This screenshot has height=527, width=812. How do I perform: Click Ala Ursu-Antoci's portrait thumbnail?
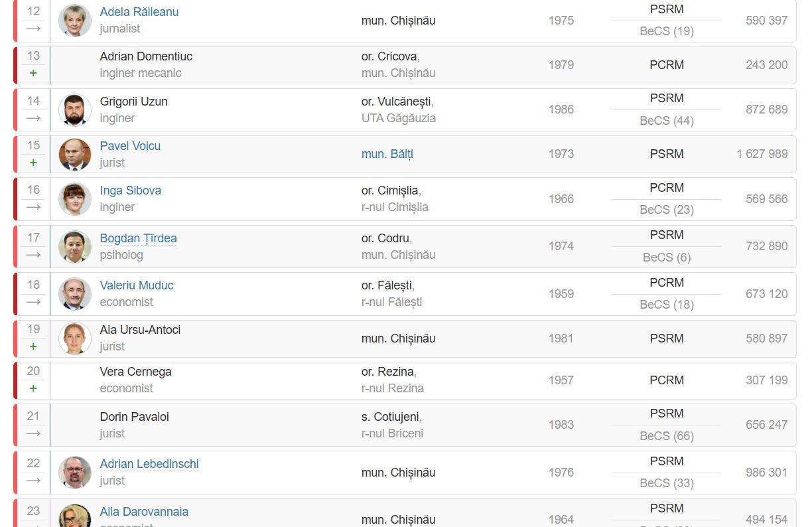tap(75, 339)
